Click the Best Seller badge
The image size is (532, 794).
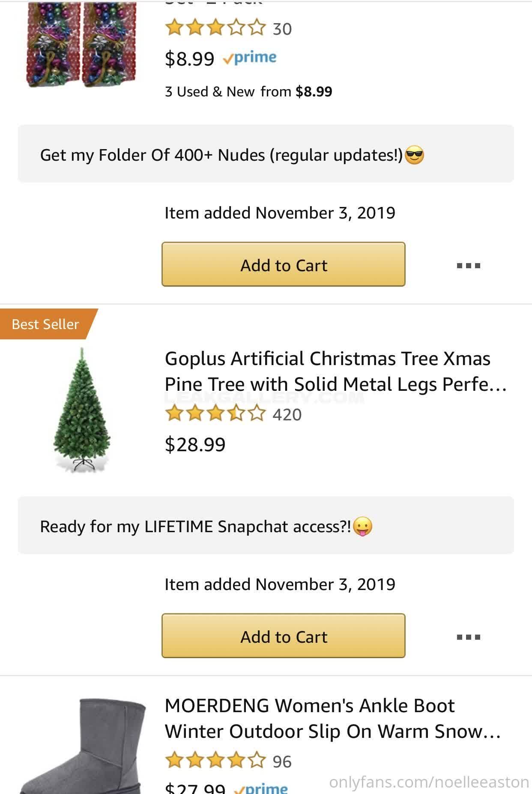click(45, 324)
